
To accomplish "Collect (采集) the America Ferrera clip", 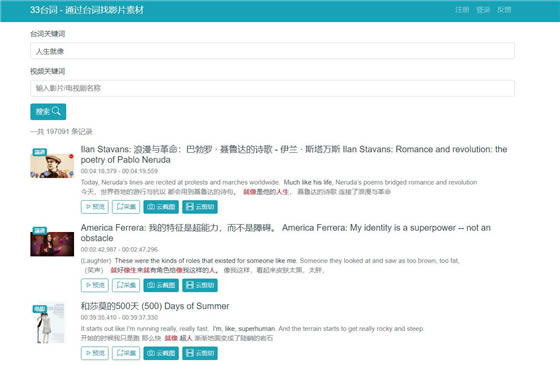I will [x=126, y=285].
